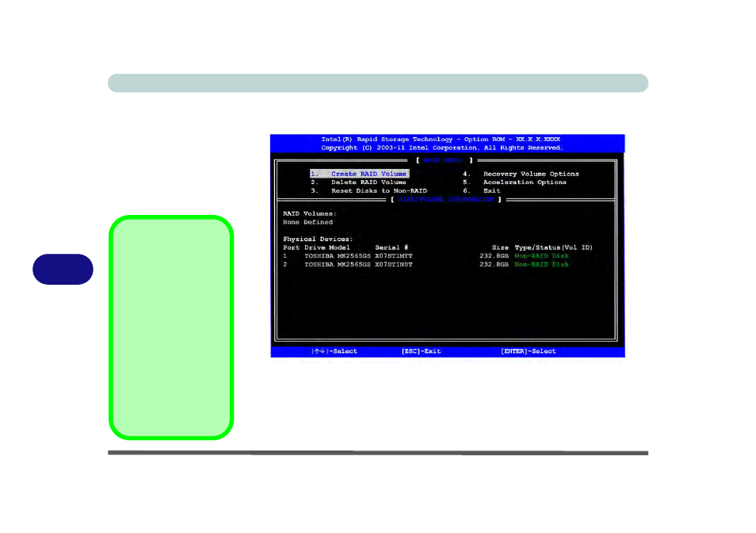Click serial number X07ST1MYT

click(394, 256)
